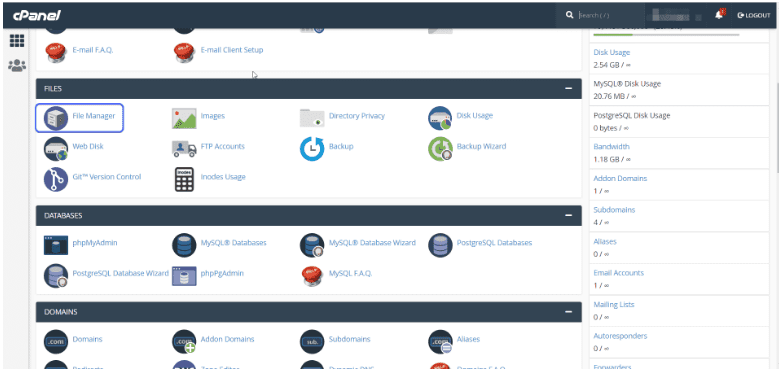Image resolution: width=779 pixels, height=371 pixels.
Task: Launch the phpMyAdmin icon
Action: [x=56, y=245]
